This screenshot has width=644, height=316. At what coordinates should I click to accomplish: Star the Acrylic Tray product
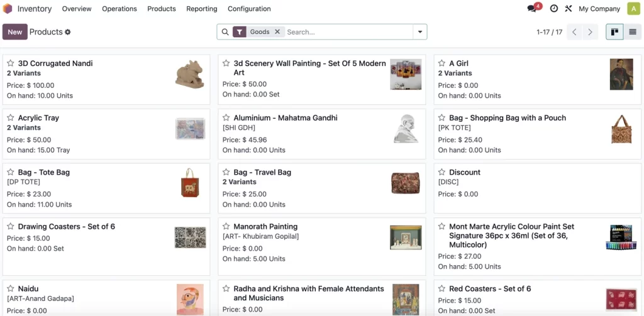(11, 118)
